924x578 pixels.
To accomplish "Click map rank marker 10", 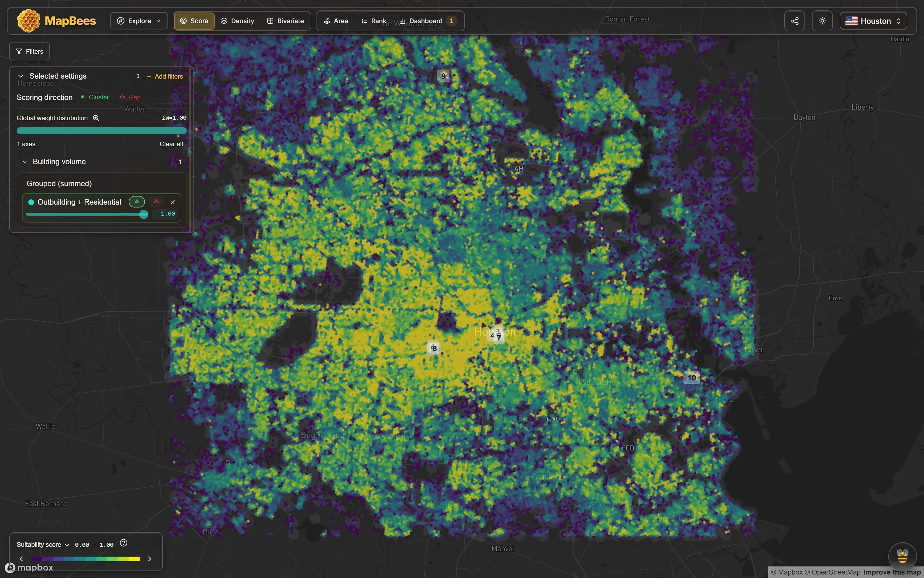I will click(692, 378).
